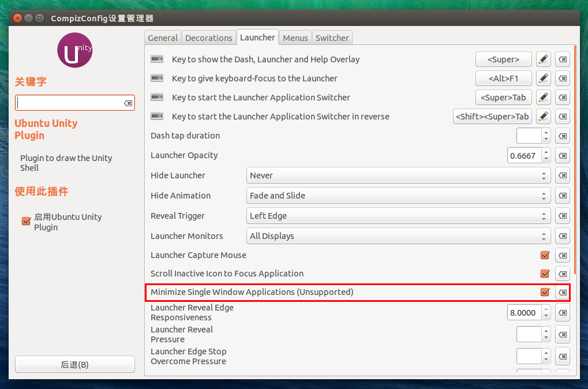Image resolution: width=588 pixels, height=389 pixels.
Task: Reset Minimize Single Window Applications setting
Action: pyautogui.click(x=563, y=292)
